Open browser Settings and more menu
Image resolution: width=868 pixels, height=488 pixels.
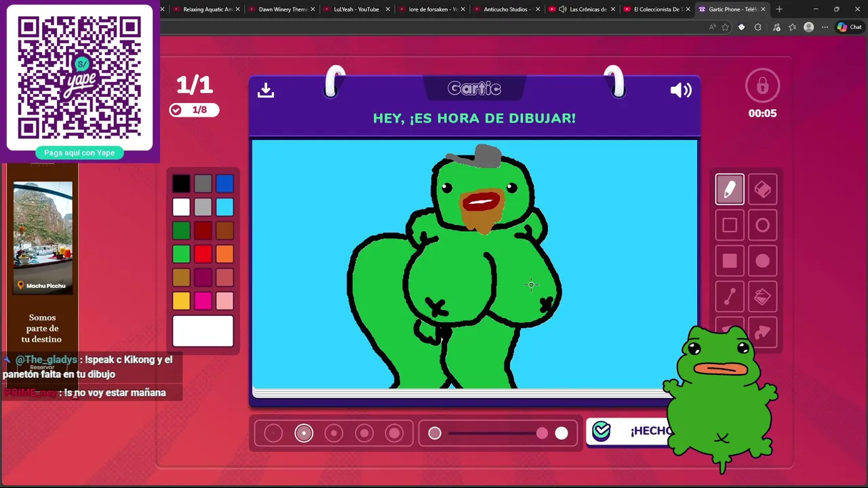(x=825, y=27)
